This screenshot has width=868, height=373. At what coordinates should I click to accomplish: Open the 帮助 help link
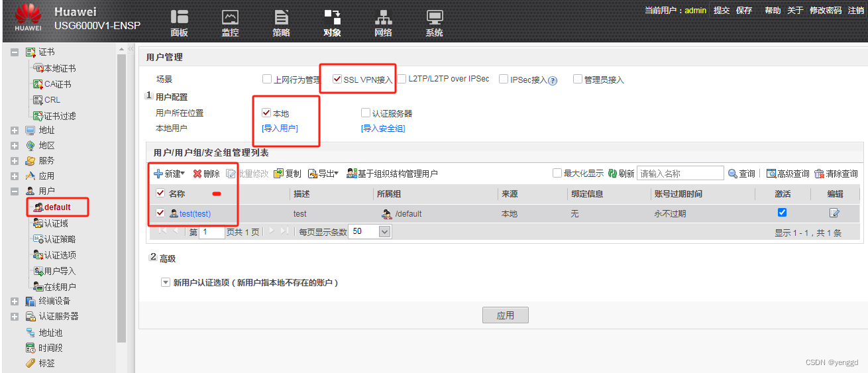click(773, 11)
